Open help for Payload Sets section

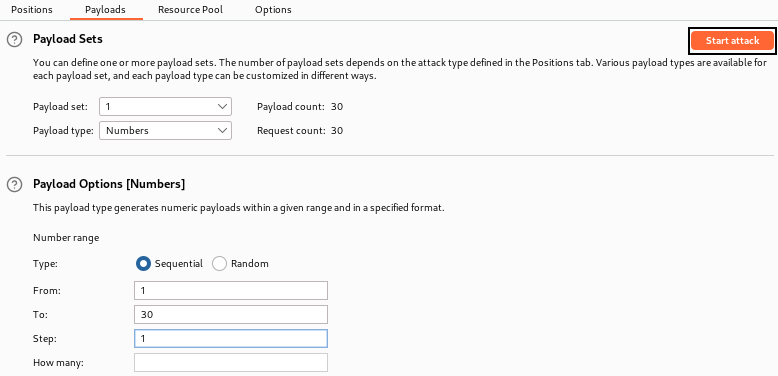click(14, 40)
